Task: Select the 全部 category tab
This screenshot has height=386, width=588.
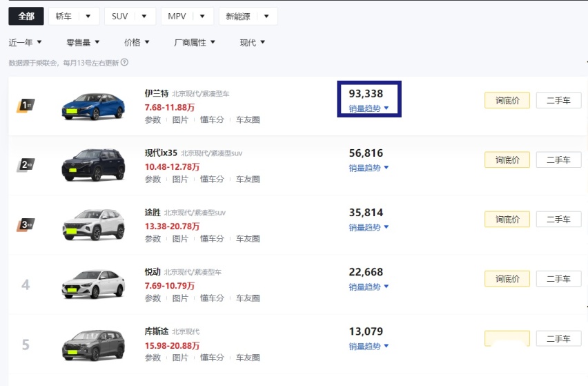Action: [x=26, y=16]
